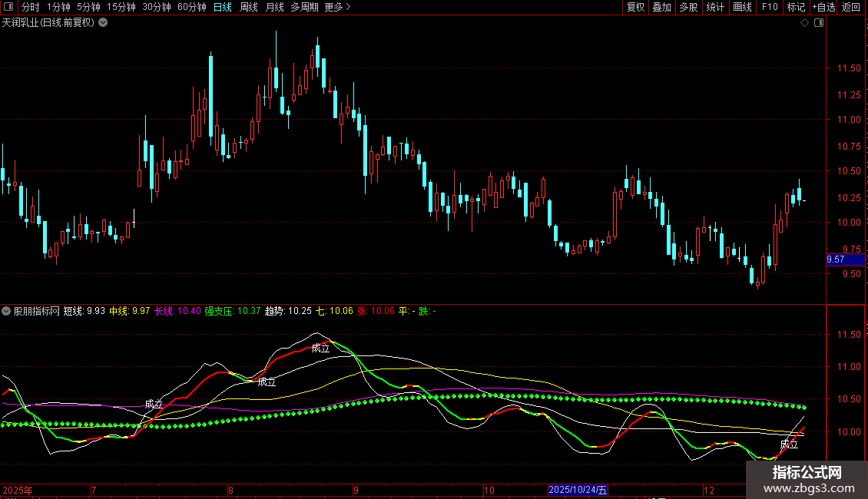
Task: Click the diamond icon in chart corner
Action: [805, 23]
